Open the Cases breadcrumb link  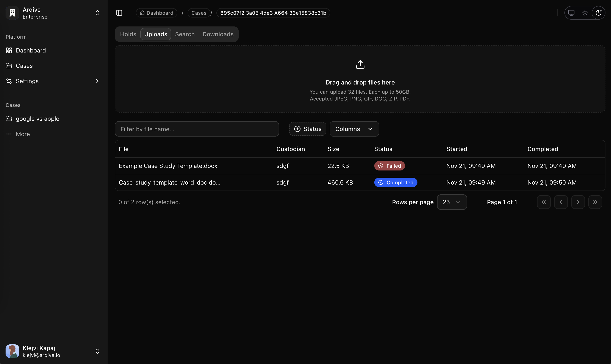[198, 13]
